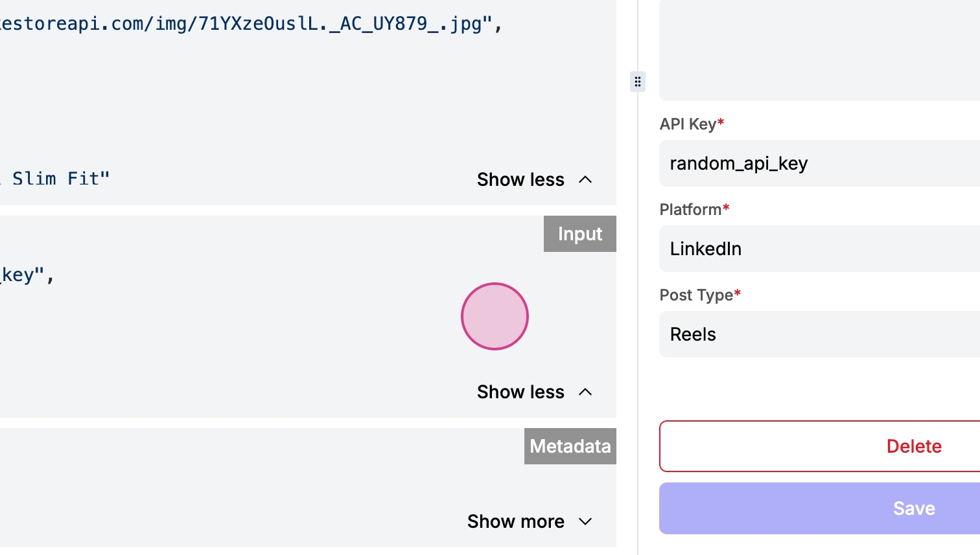Screen dimensions: 980x555
Task: Click the panel resize drag handle
Action: point(638,82)
